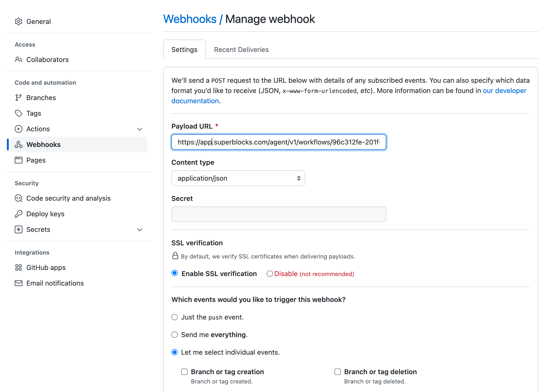Screen dimensions: 545x392
Task: Expand the Actions sidebar chevron
Action: coord(139,129)
